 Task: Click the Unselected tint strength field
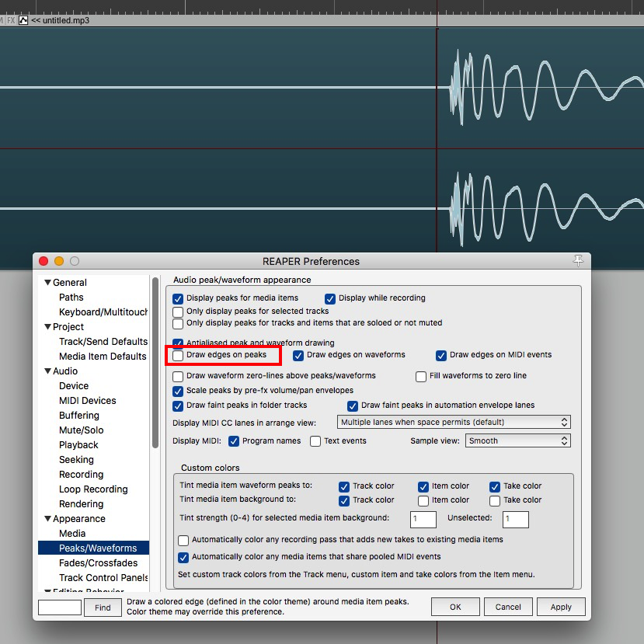pos(516,520)
